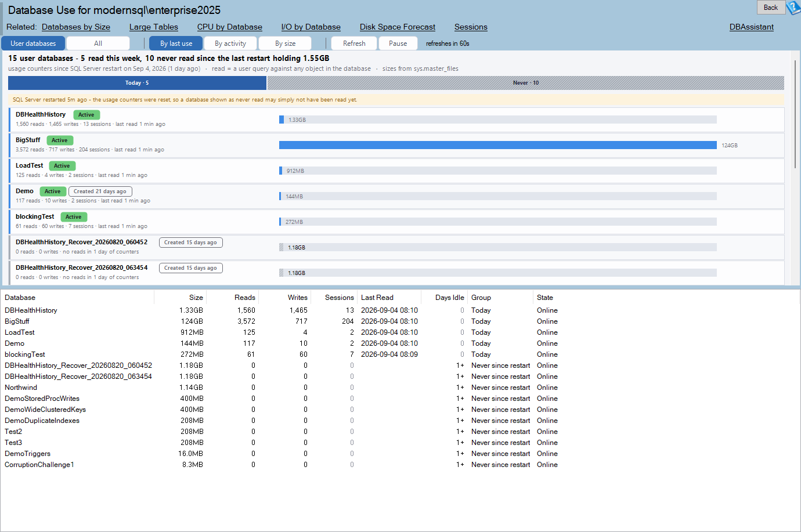Click Active badge on DBHealthHistory card

tap(86, 115)
